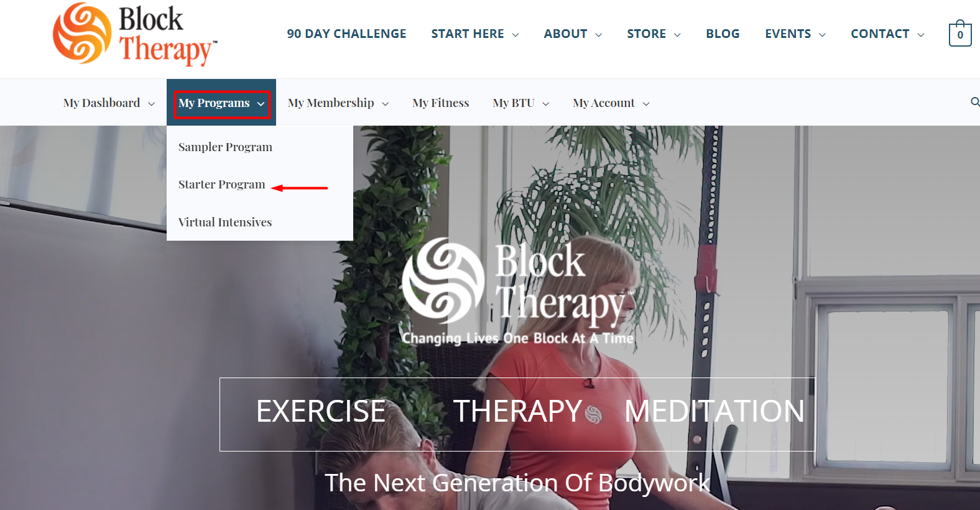The width and height of the screenshot is (980, 510).
Task: Open the STORE dropdown
Action: click(x=654, y=34)
